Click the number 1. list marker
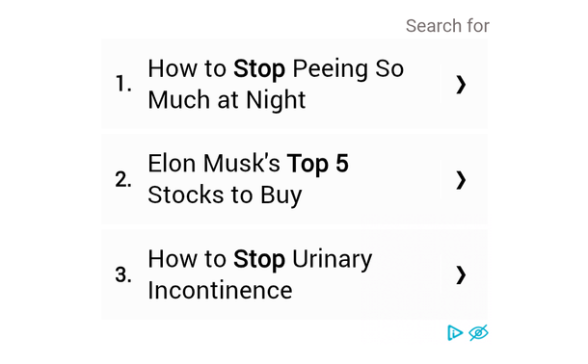 tap(123, 84)
